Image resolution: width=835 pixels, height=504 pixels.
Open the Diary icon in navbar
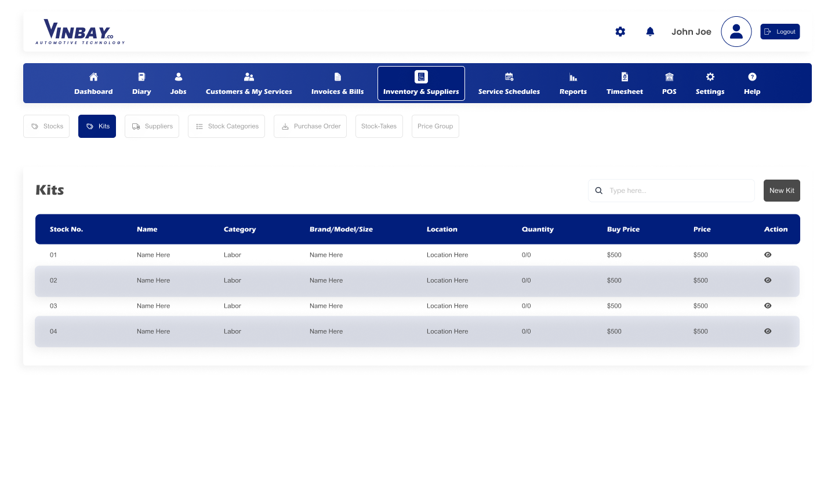pos(141,77)
